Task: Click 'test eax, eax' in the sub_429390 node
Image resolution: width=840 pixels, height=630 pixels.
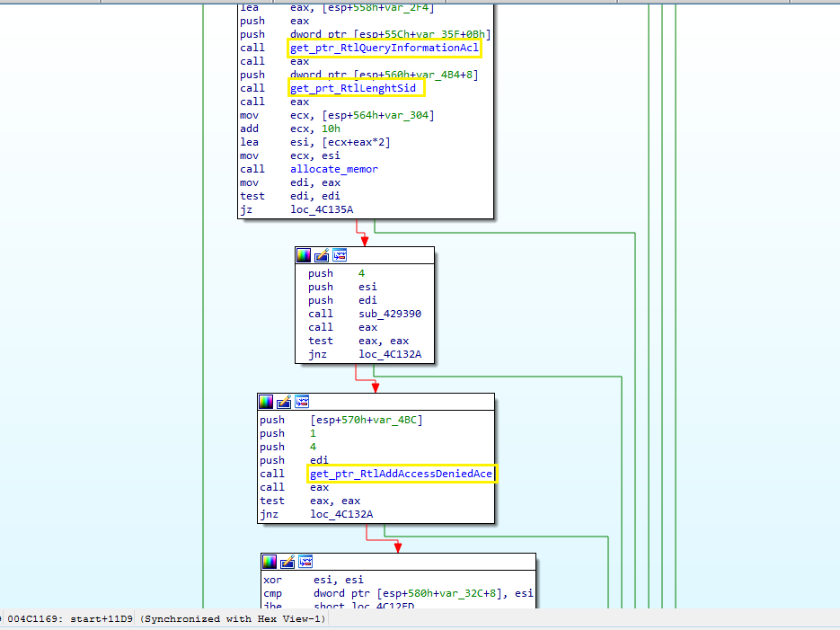Action: pos(358,341)
